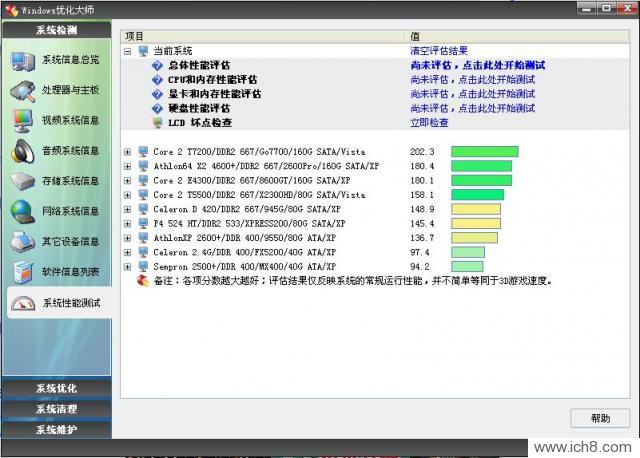Viewport: 640px width, 458px height.
Task: Open 视频系统信息 monitor icon
Action: (23, 121)
